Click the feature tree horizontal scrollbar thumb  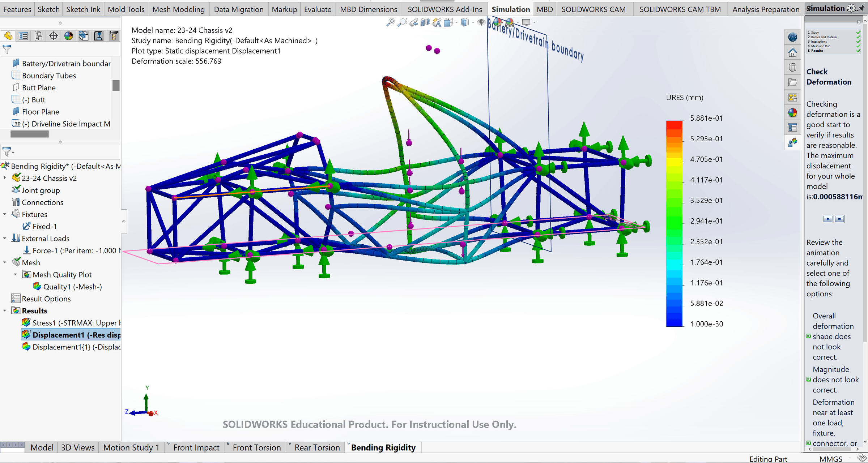pos(30,134)
